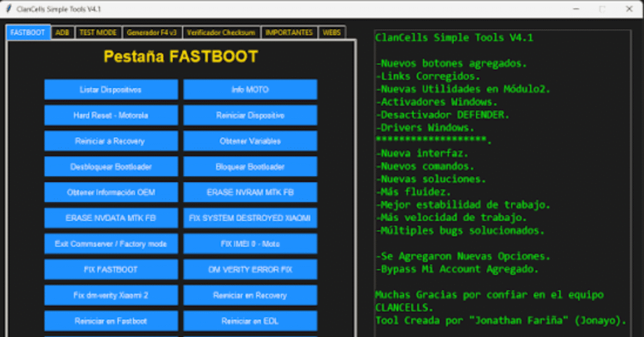
Task: Click '-Más velocidad de trabajo.' line
Action: (x=452, y=218)
